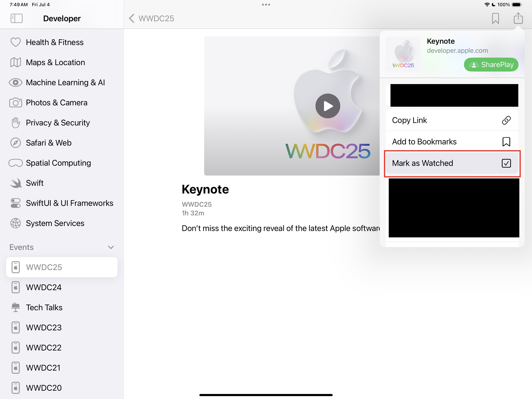Open SwiftUI & UI Frameworks topic

(x=62, y=203)
